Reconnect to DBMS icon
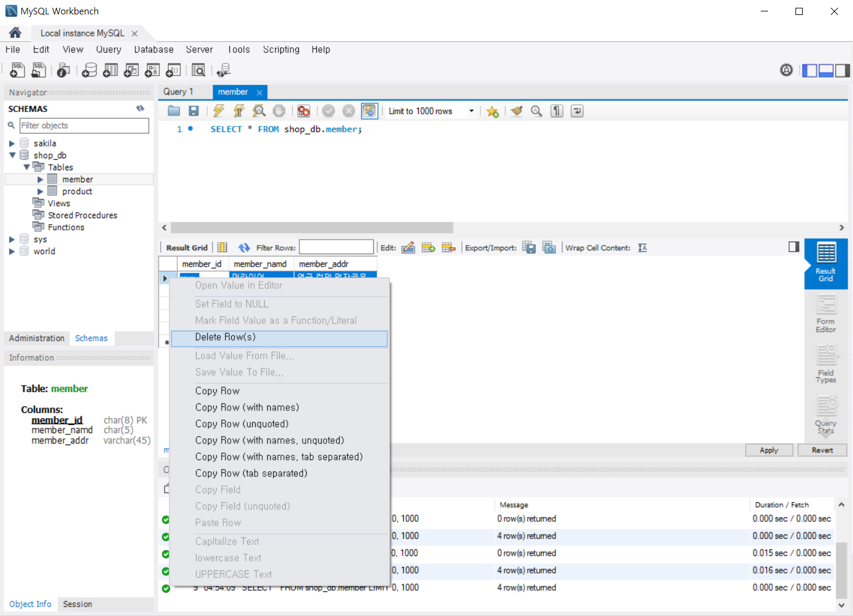 [x=223, y=70]
